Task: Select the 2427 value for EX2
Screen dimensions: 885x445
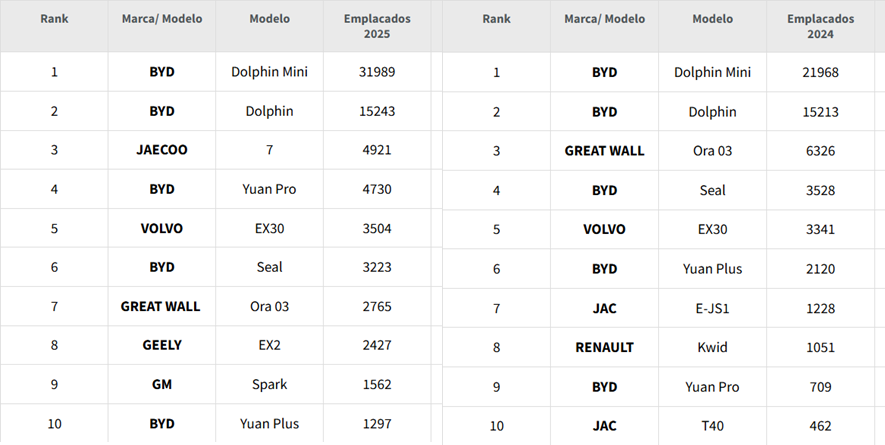Action: tap(377, 345)
